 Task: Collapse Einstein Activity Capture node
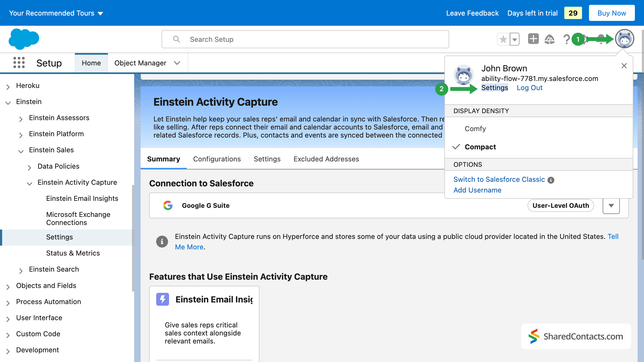[x=29, y=184]
